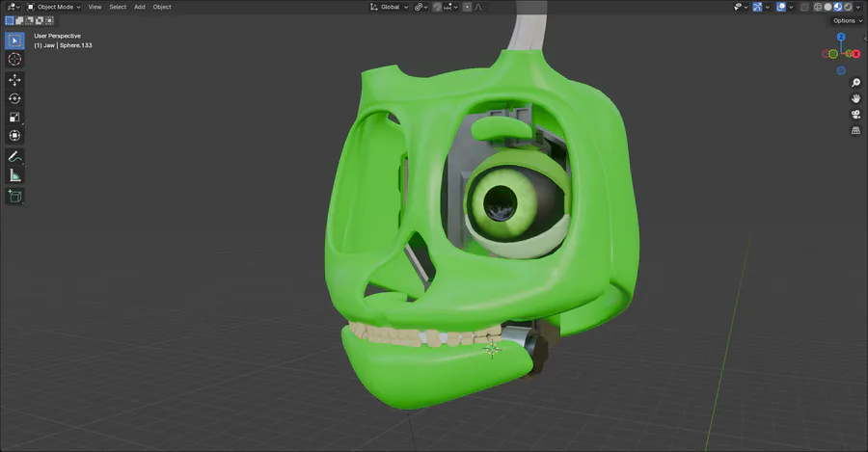The image size is (868, 452).
Task: Select the Measure tool
Action: (14, 175)
